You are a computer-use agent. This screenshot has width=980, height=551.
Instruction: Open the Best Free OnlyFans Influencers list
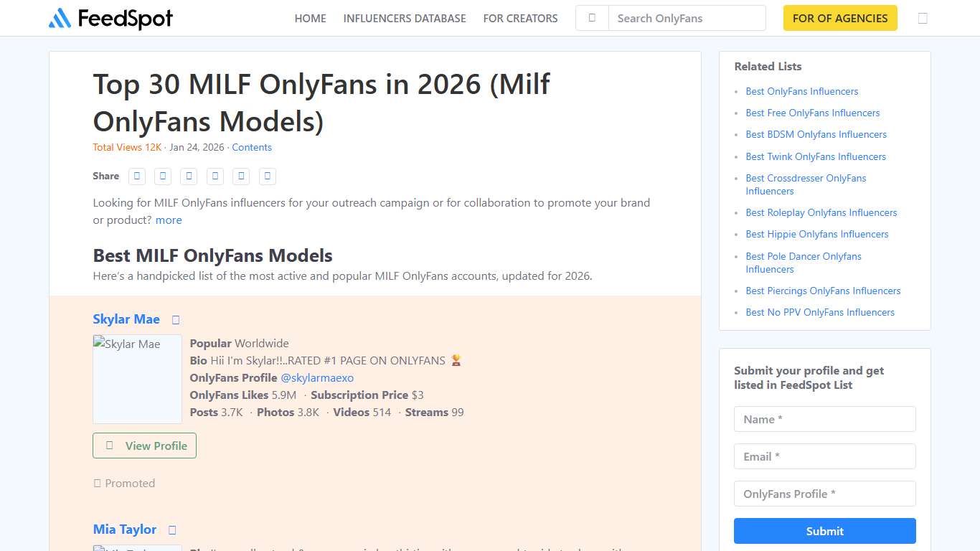click(813, 113)
